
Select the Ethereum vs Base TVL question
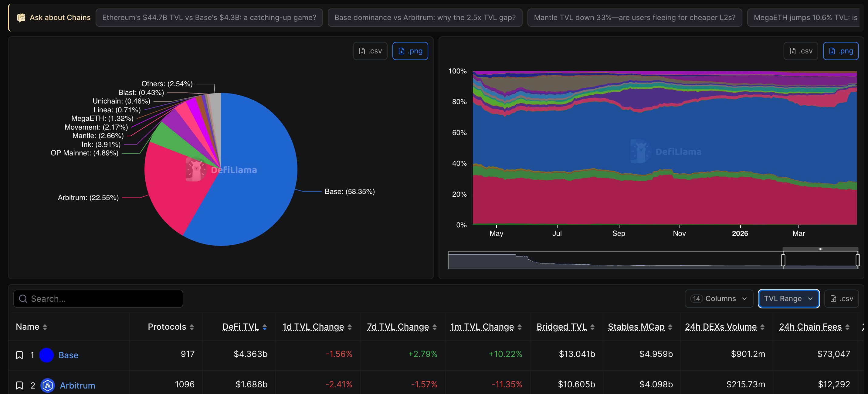[209, 18]
